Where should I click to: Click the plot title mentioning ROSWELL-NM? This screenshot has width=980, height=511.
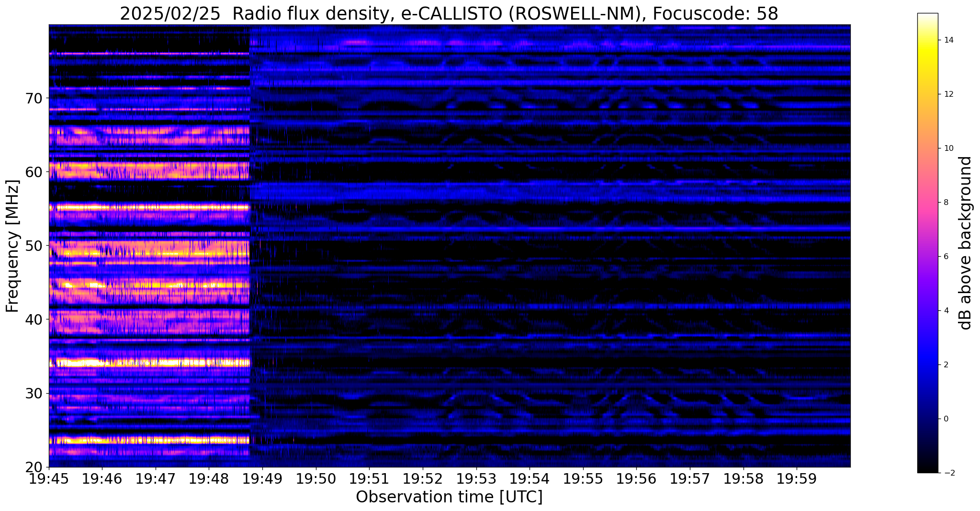[449, 13]
